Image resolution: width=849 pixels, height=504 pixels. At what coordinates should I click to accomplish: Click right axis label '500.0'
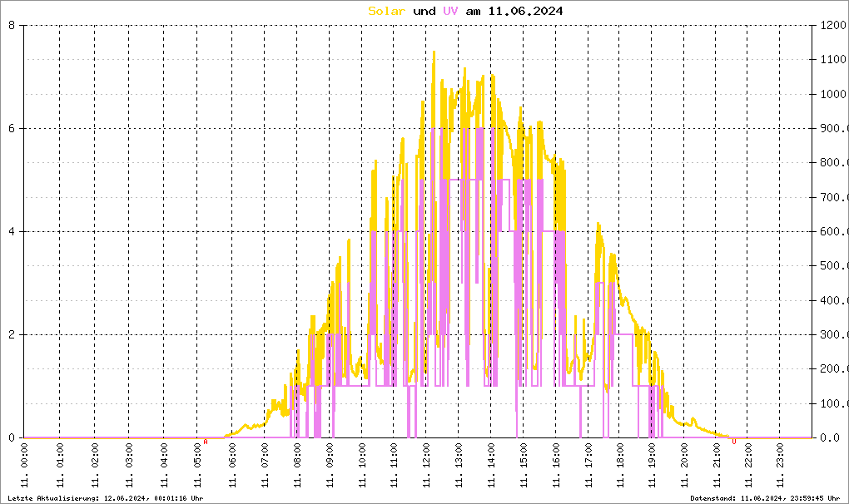834,266
